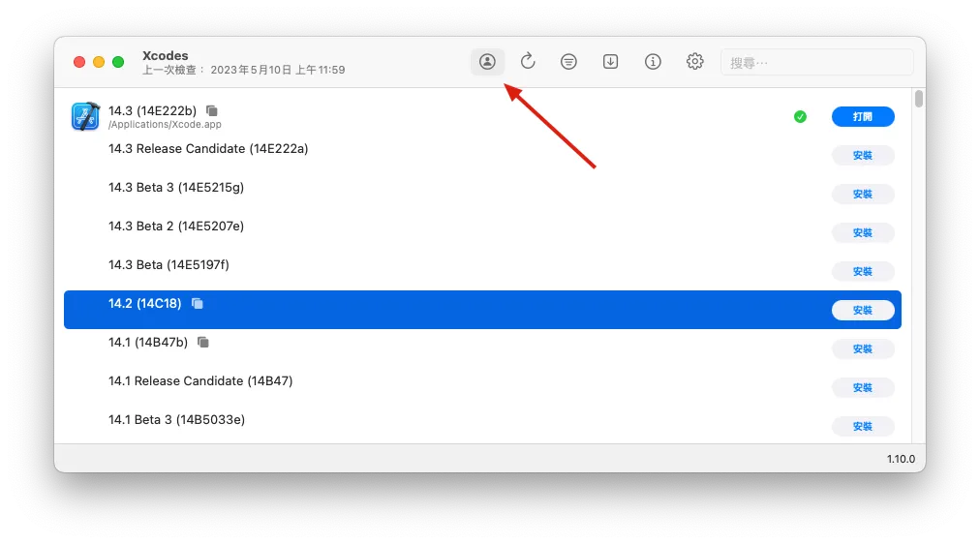
Task: Install 14.3 Release Candidate (14E222a)
Action: tap(862, 155)
